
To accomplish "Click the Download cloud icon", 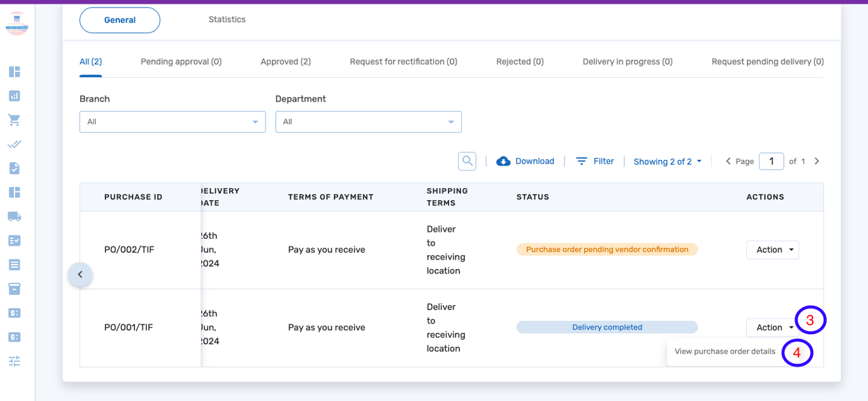I will click(503, 161).
